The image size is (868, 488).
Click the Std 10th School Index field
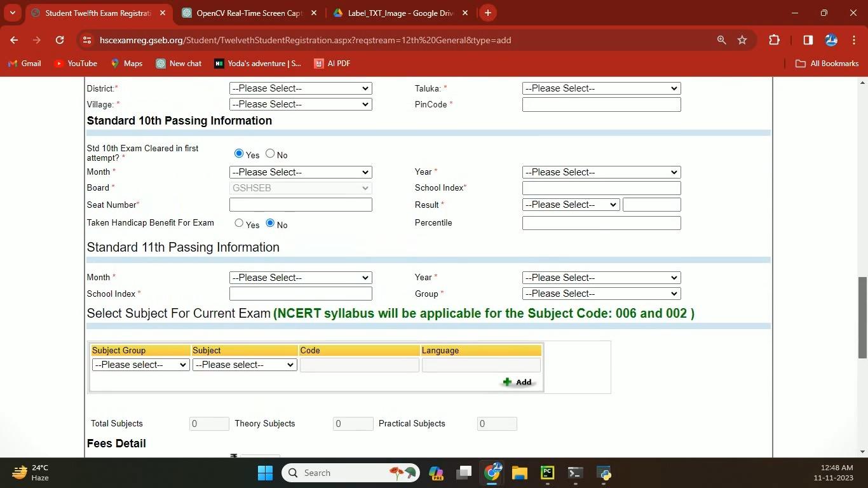[601, 188]
